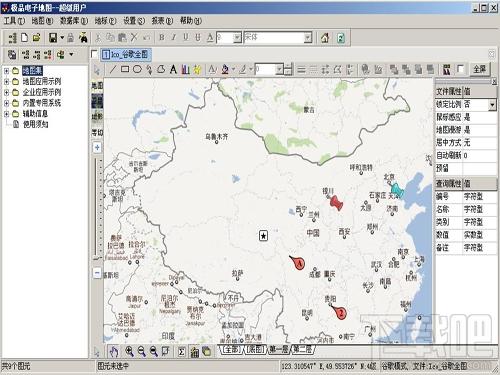Screen dimensions: 500x375
Task: Toggle the checkbox next to 全屏 button
Action: [x=461, y=69]
